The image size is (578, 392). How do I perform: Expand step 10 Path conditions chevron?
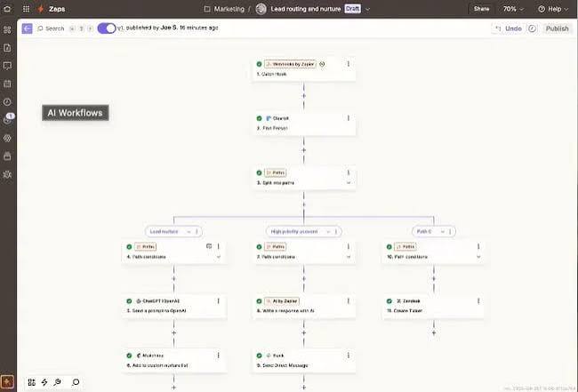tap(478, 257)
